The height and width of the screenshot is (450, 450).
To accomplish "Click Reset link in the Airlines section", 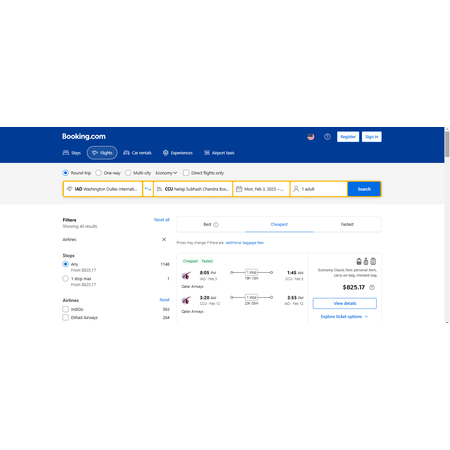I will tap(164, 300).
